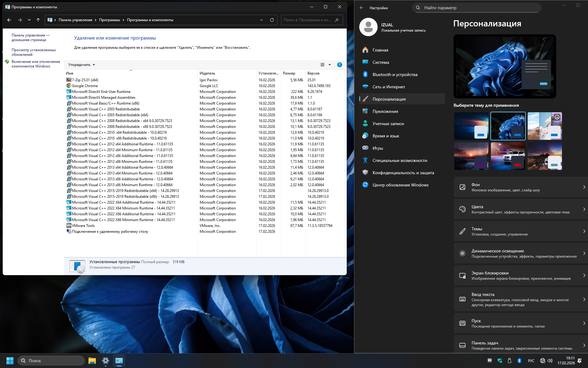Expand the Фон background settings
Viewport: 588px width, 368px height.
tap(521, 187)
